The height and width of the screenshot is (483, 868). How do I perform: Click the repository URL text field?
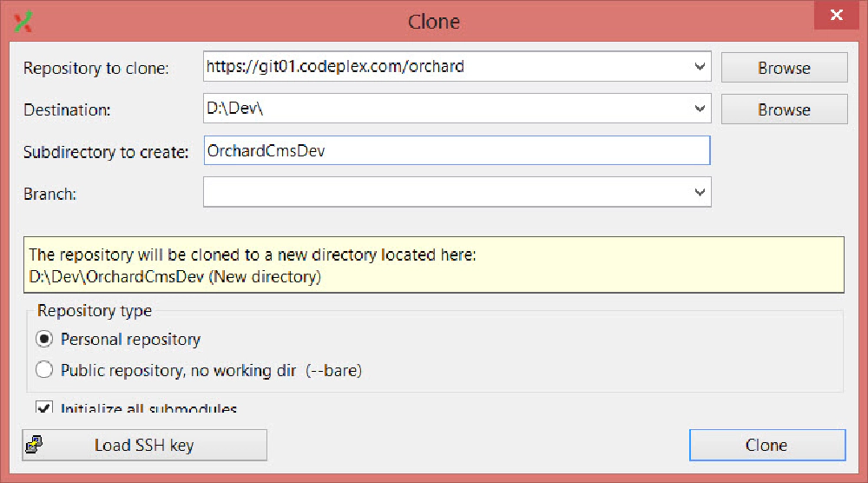[447, 67]
